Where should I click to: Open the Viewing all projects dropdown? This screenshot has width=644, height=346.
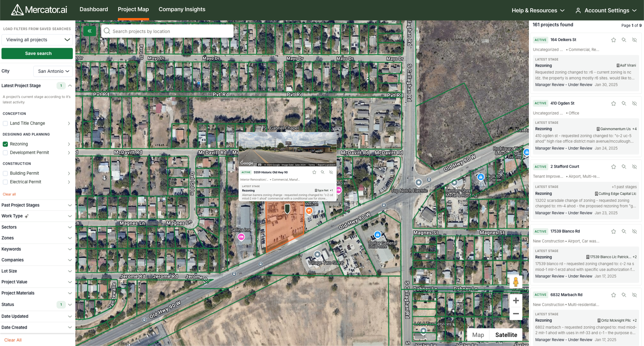[x=37, y=40]
